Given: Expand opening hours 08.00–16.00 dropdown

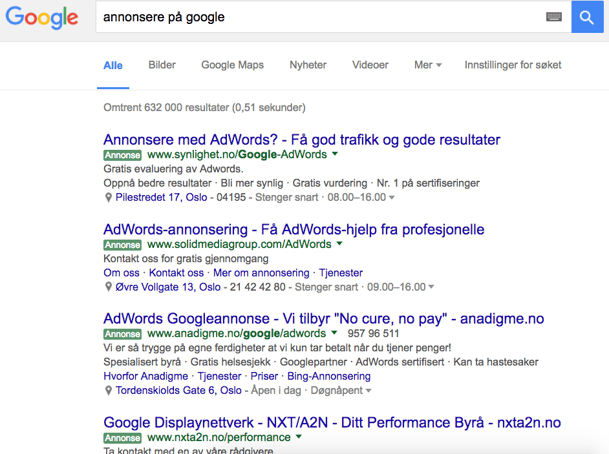Looking at the screenshot, I should pyautogui.click(x=392, y=198).
